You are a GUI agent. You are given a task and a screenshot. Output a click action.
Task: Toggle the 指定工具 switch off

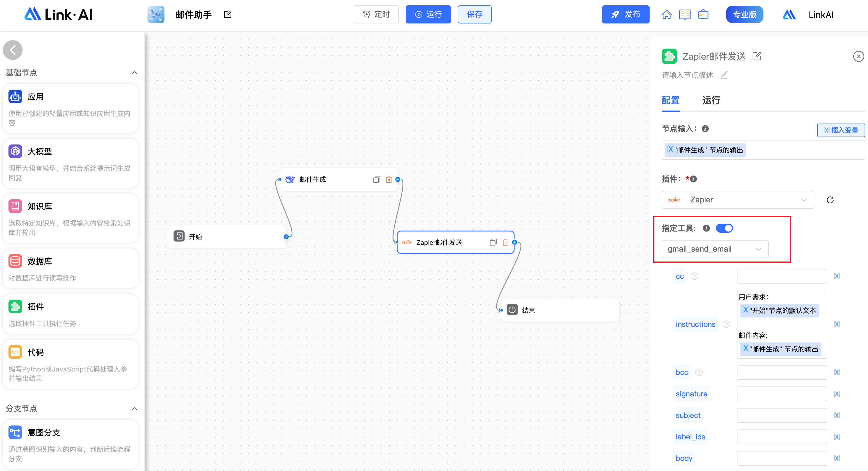(x=724, y=228)
